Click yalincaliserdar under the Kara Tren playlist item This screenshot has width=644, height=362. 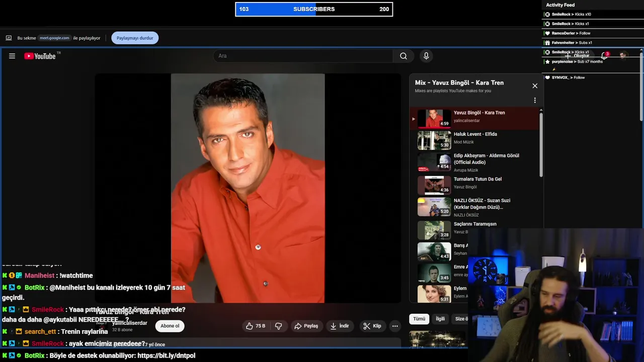[x=467, y=121]
